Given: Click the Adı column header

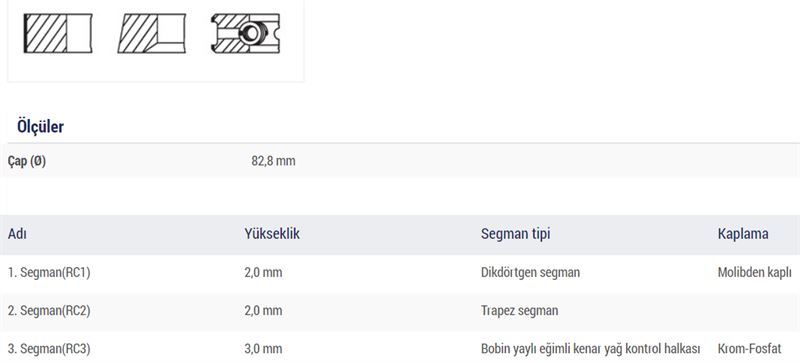Looking at the screenshot, I should tap(17, 234).
